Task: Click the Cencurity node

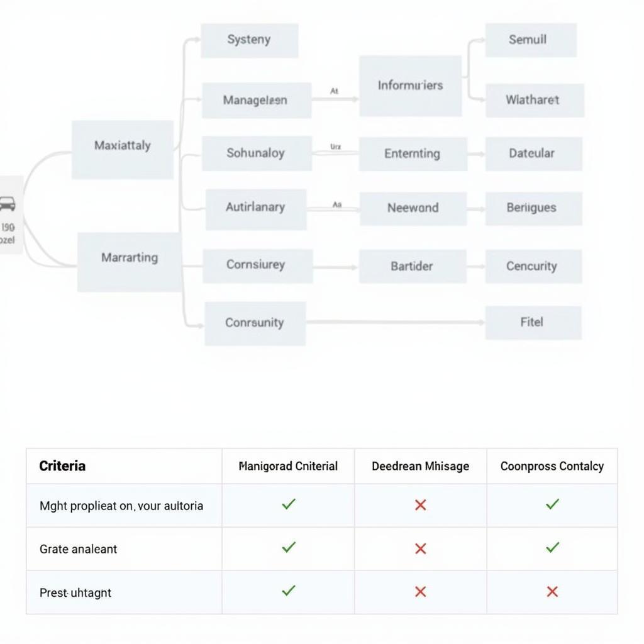Action: (533, 267)
